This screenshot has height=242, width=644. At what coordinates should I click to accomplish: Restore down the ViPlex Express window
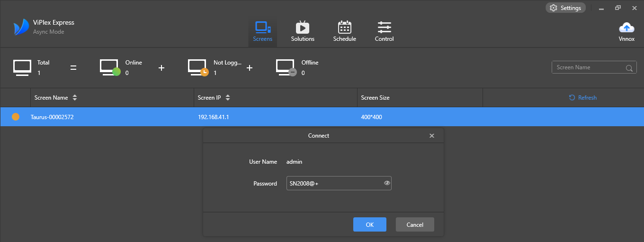[618, 8]
